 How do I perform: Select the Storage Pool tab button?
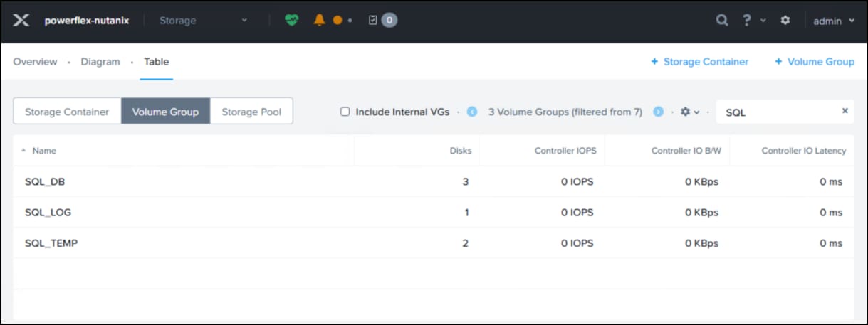tap(251, 112)
